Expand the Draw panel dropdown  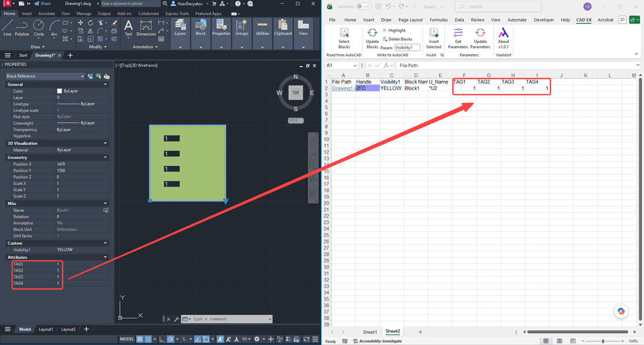tap(38, 46)
